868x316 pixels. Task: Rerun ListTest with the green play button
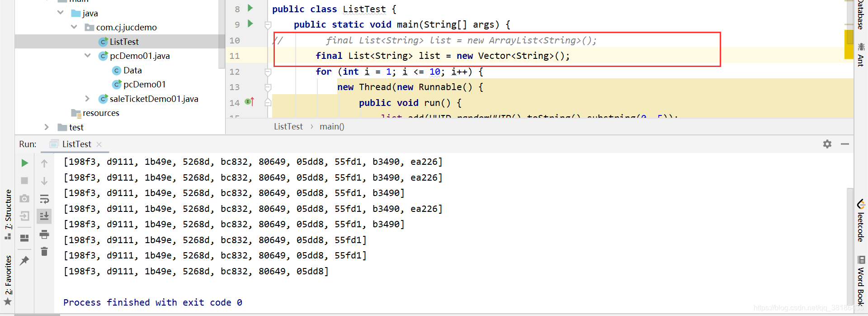pyautogui.click(x=25, y=163)
